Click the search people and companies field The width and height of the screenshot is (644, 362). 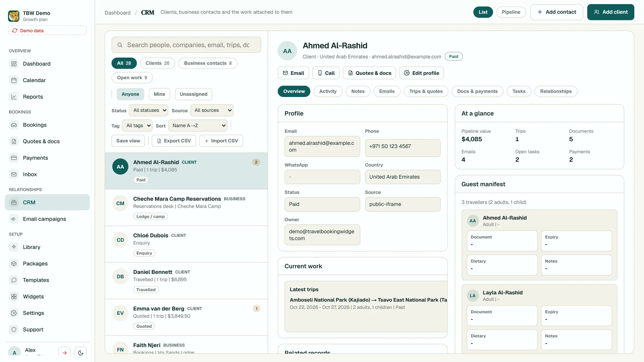pos(186,45)
